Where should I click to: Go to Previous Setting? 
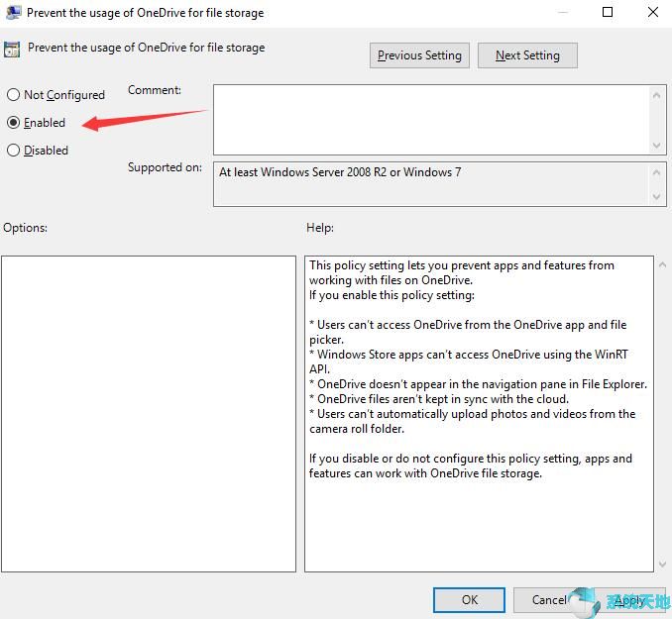(x=419, y=55)
